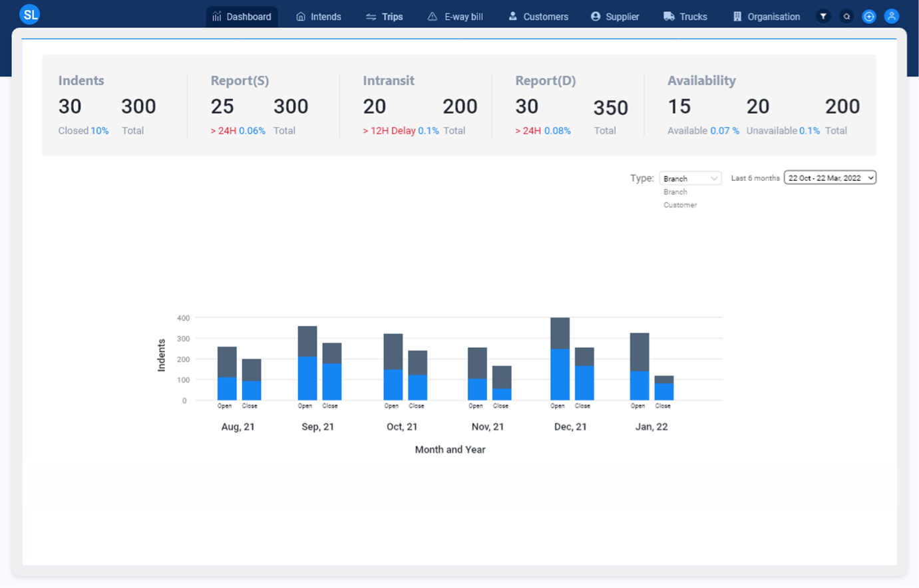Open the Organisation tab

tap(766, 17)
